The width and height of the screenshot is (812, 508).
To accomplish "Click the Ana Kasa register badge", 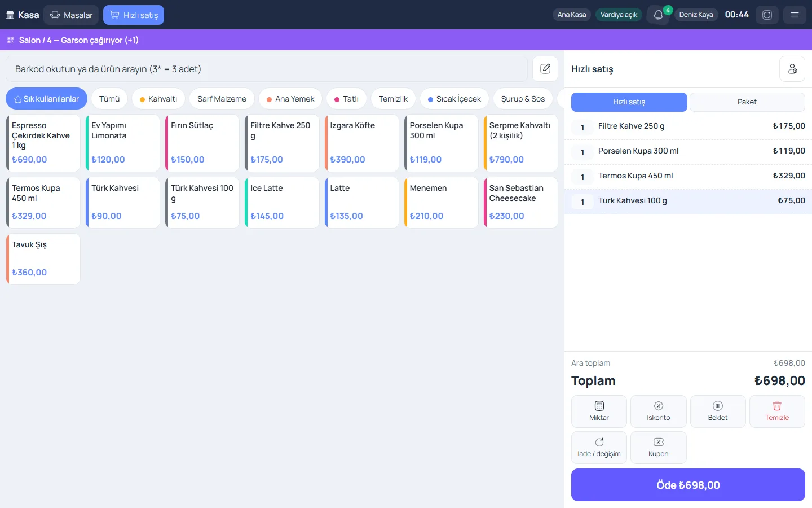I will 572,15.
